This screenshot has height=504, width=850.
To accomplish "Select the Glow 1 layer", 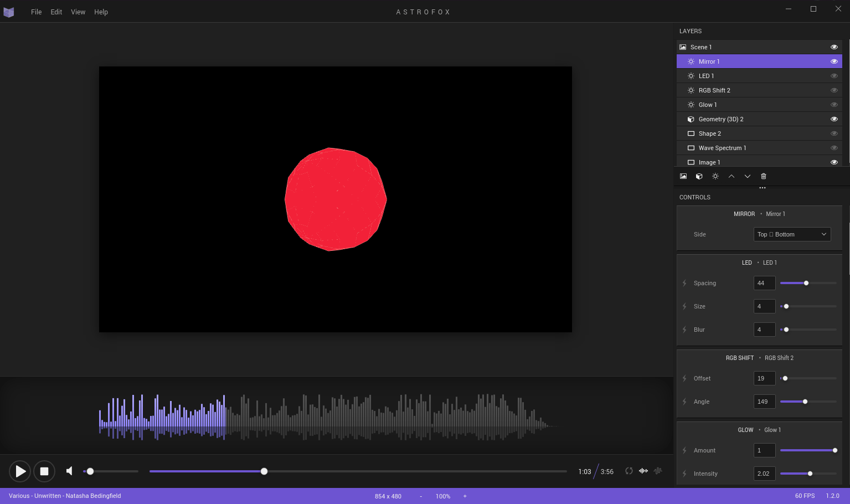I will click(x=759, y=105).
